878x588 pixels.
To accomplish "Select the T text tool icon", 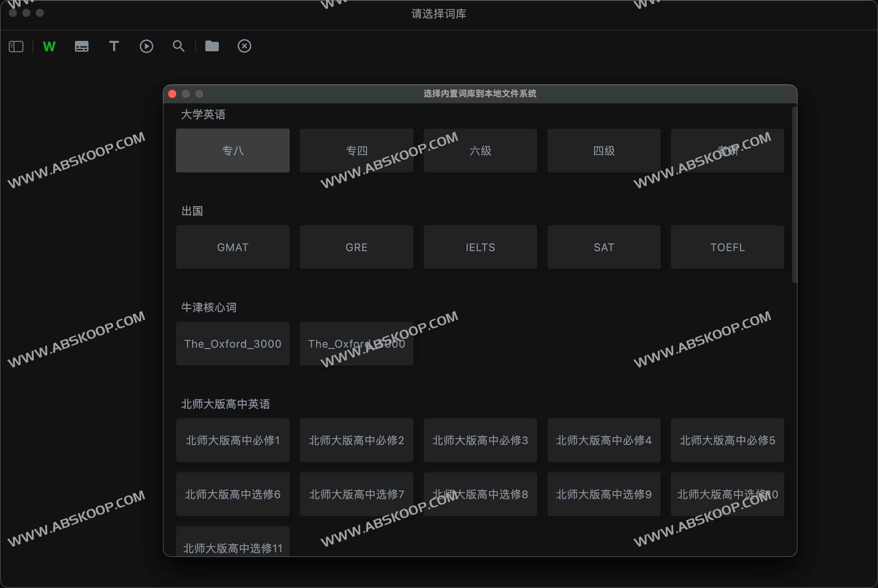I will (114, 46).
